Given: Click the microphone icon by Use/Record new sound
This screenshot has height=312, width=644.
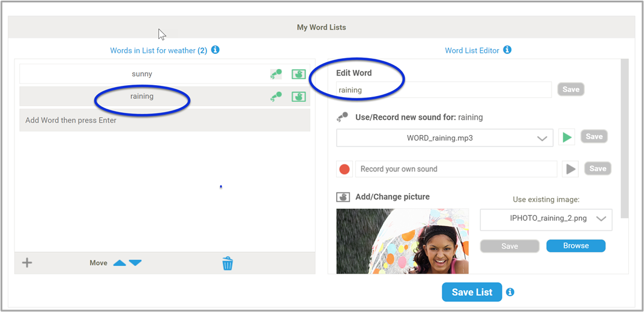Looking at the screenshot, I should (x=343, y=118).
